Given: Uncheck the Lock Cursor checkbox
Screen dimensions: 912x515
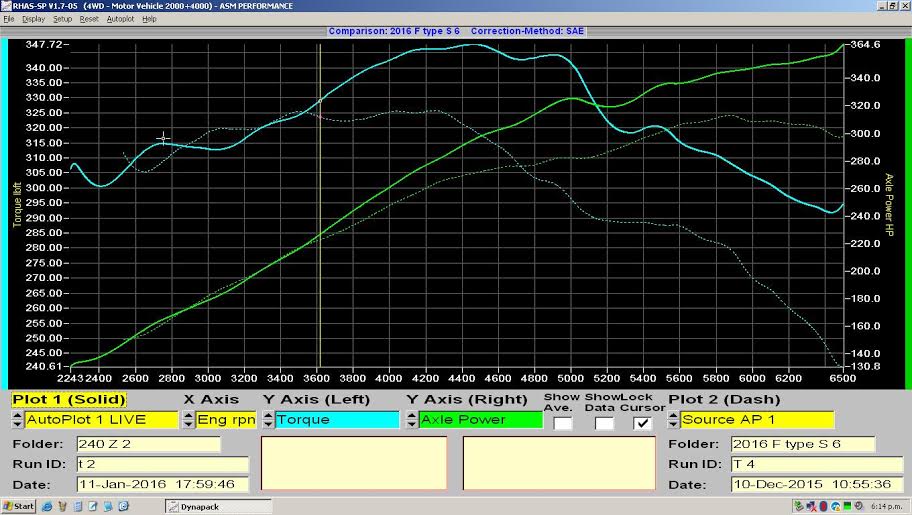Looking at the screenshot, I should coord(642,423).
